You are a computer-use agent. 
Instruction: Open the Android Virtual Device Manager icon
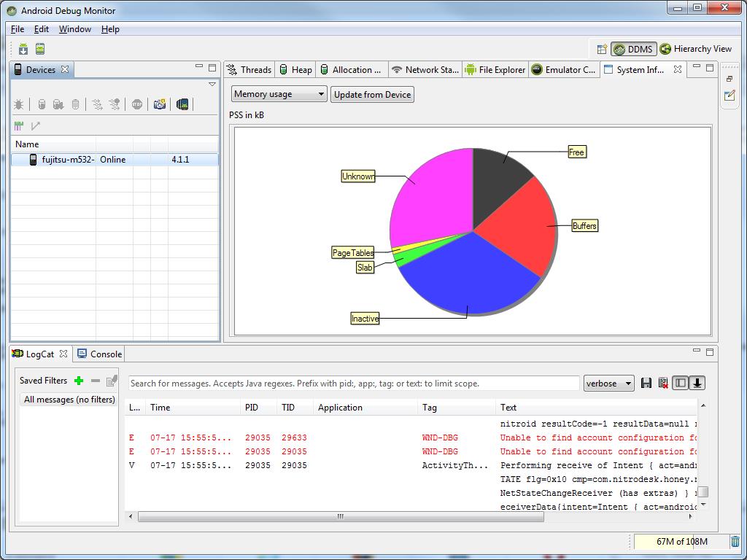pos(41,49)
